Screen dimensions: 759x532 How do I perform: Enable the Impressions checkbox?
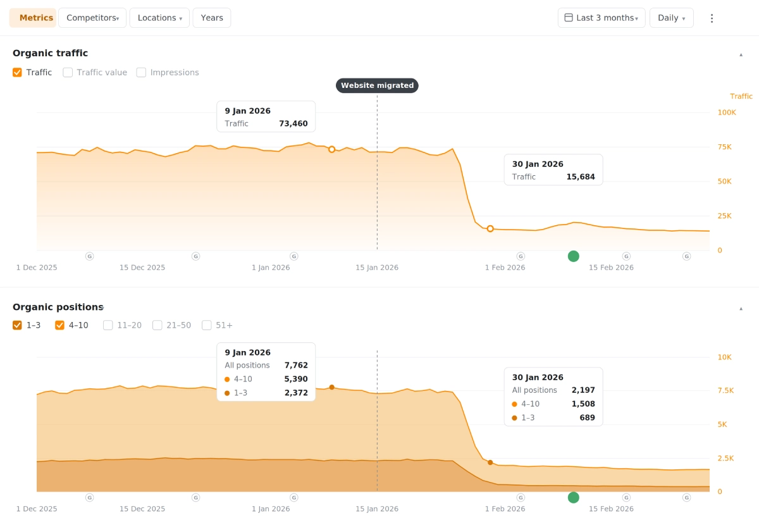coord(141,73)
